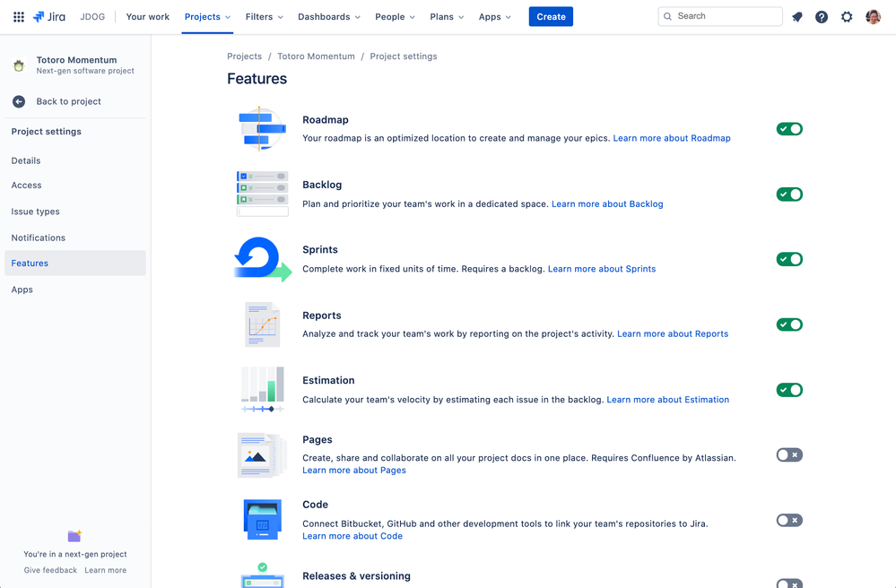896x588 pixels.
Task: Click the Roadmap feature illustration
Action: click(262, 129)
